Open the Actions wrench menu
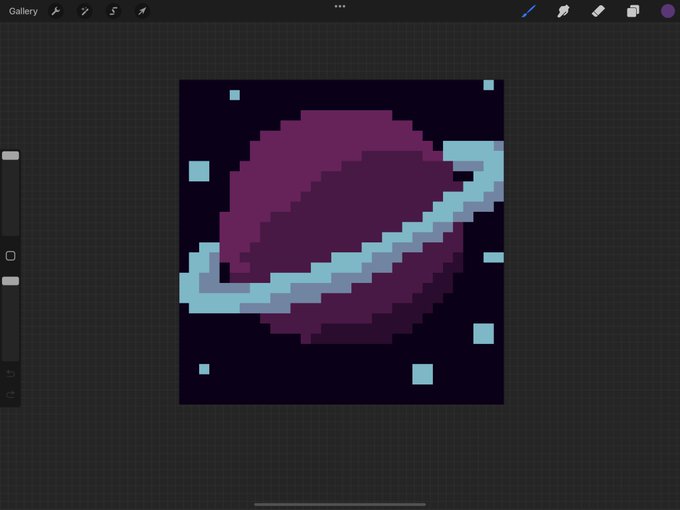 point(56,11)
